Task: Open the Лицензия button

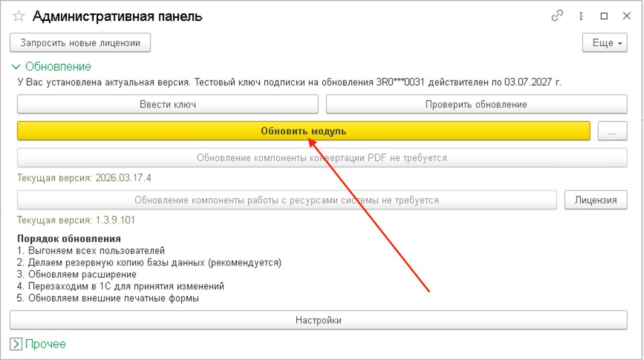Action: [x=596, y=200]
